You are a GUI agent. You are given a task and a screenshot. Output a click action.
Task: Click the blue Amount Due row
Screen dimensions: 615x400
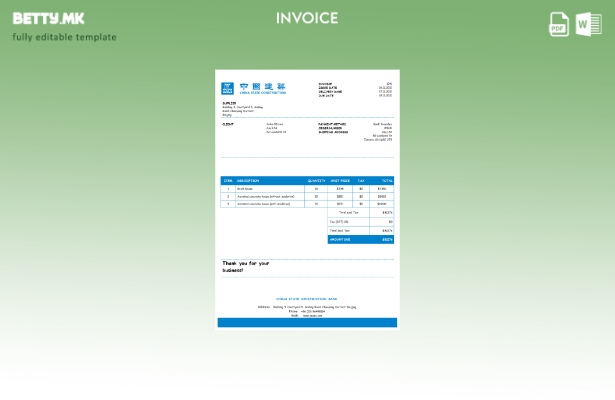[x=360, y=240]
